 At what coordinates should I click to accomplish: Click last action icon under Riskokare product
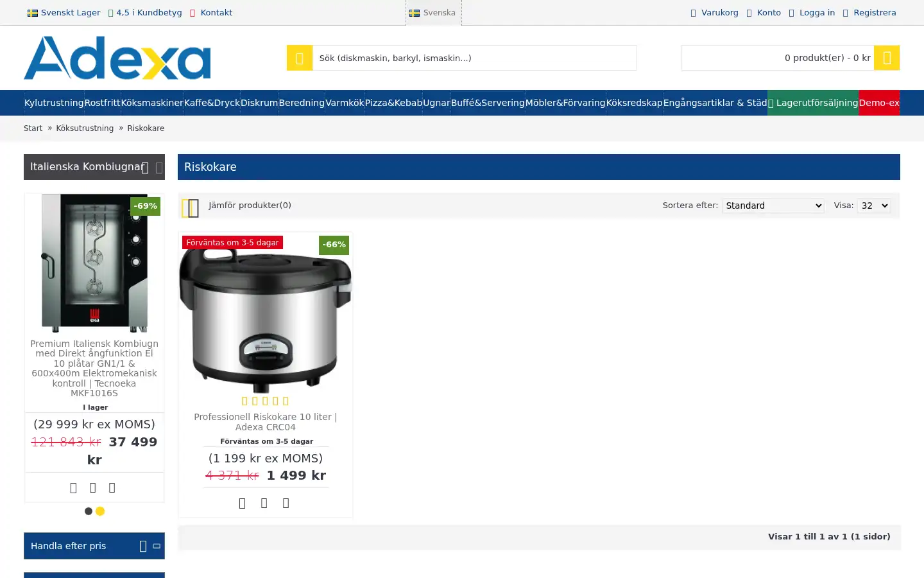(x=286, y=504)
